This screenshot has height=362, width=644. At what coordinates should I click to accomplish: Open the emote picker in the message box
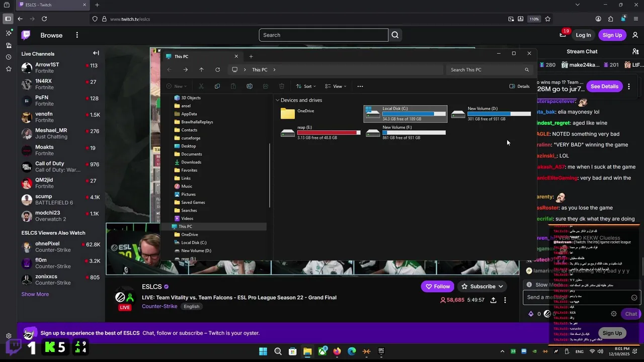click(x=634, y=298)
